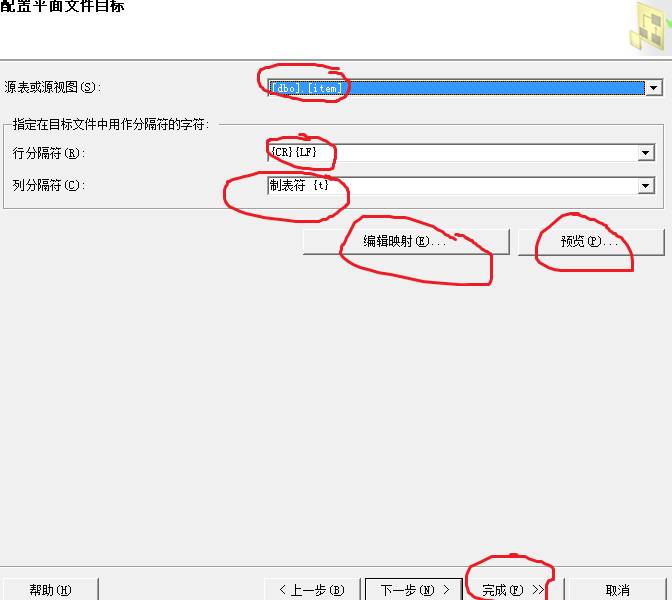Image resolution: width=672 pixels, height=600 pixels.
Task: Click the 配置平面文件目标 page title
Action: pos(63,6)
